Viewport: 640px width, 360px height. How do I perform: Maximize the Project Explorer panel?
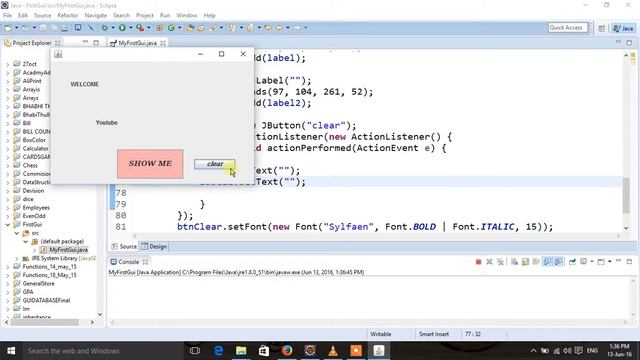coord(96,42)
